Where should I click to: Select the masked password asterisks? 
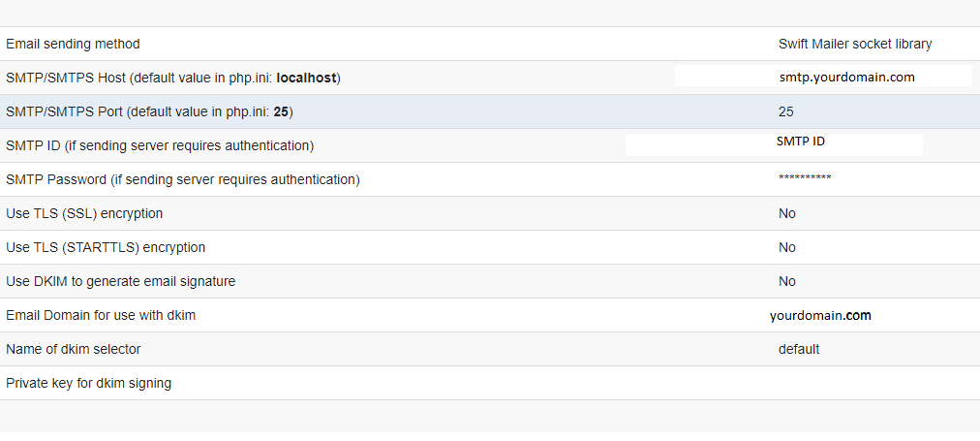click(805, 178)
